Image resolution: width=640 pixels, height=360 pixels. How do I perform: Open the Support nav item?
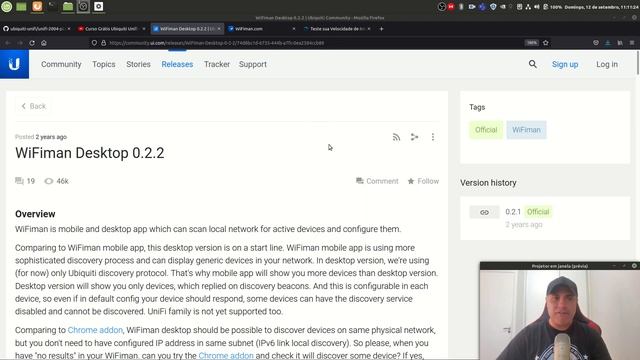pos(253,64)
